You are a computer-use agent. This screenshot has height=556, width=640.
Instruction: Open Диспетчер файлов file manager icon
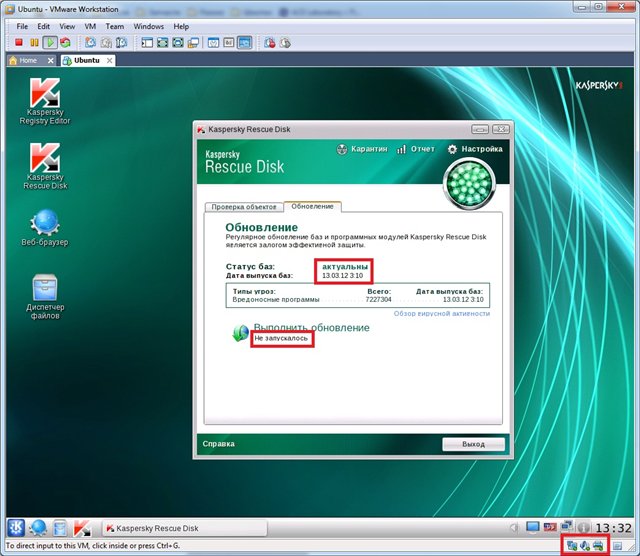click(x=45, y=289)
